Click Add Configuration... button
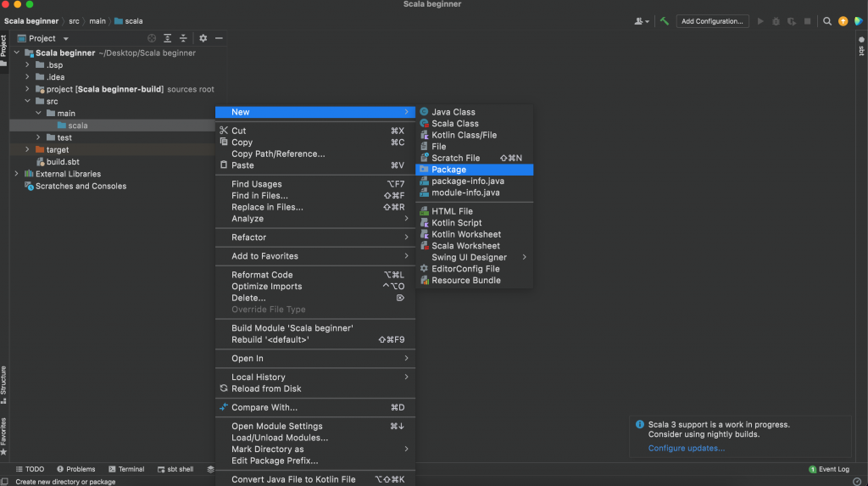 point(712,21)
